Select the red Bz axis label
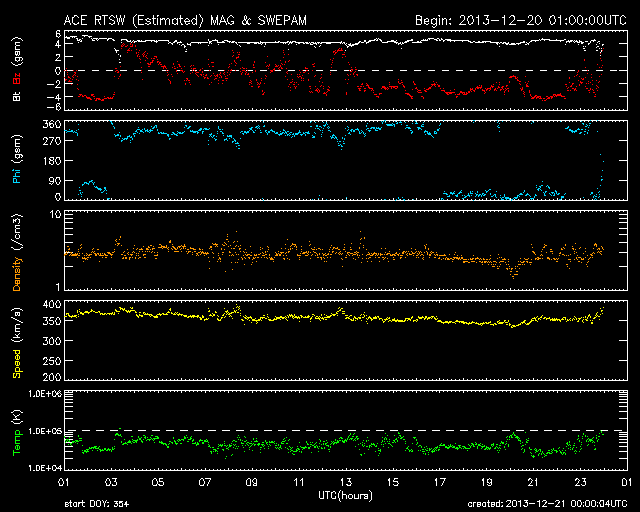The width and height of the screenshot is (640, 512). (17, 78)
